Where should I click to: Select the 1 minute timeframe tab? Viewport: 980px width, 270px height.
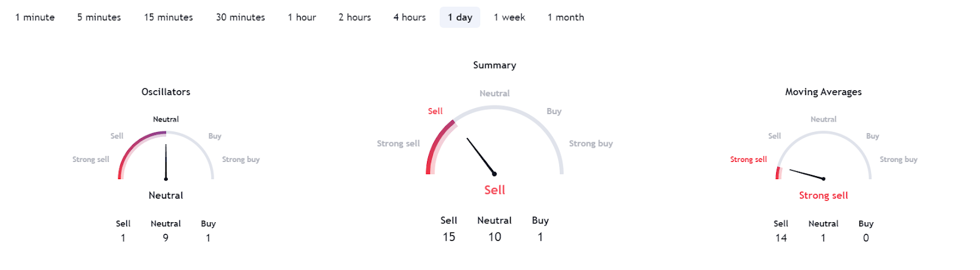point(35,17)
